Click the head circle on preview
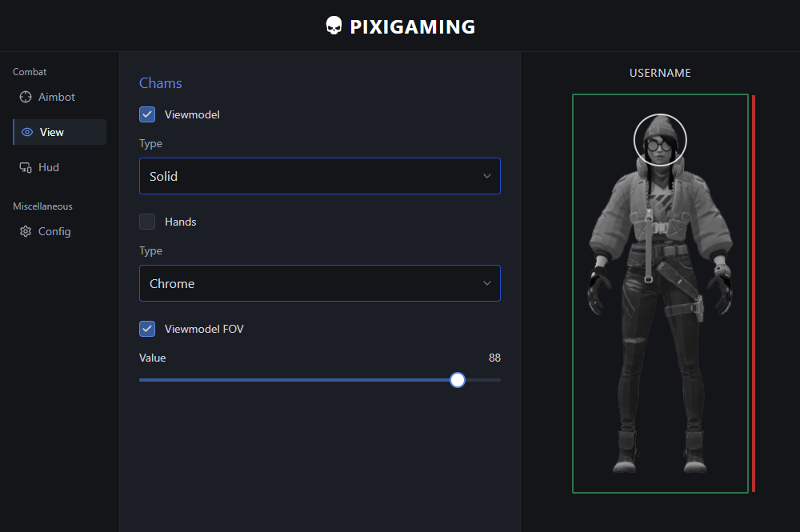The height and width of the screenshot is (532, 800). [660, 140]
